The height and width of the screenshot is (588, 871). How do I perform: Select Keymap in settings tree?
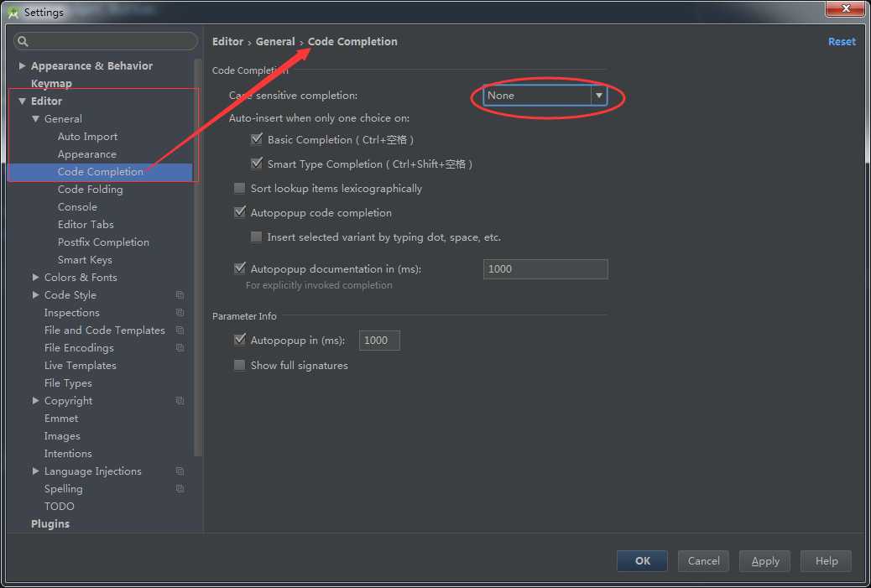click(51, 83)
